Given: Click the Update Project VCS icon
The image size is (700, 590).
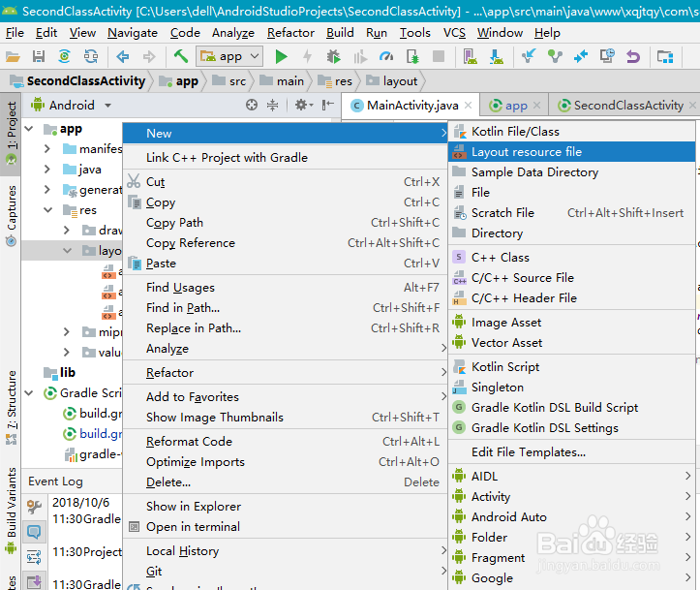Looking at the screenshot, I should [x=528, y=57].
